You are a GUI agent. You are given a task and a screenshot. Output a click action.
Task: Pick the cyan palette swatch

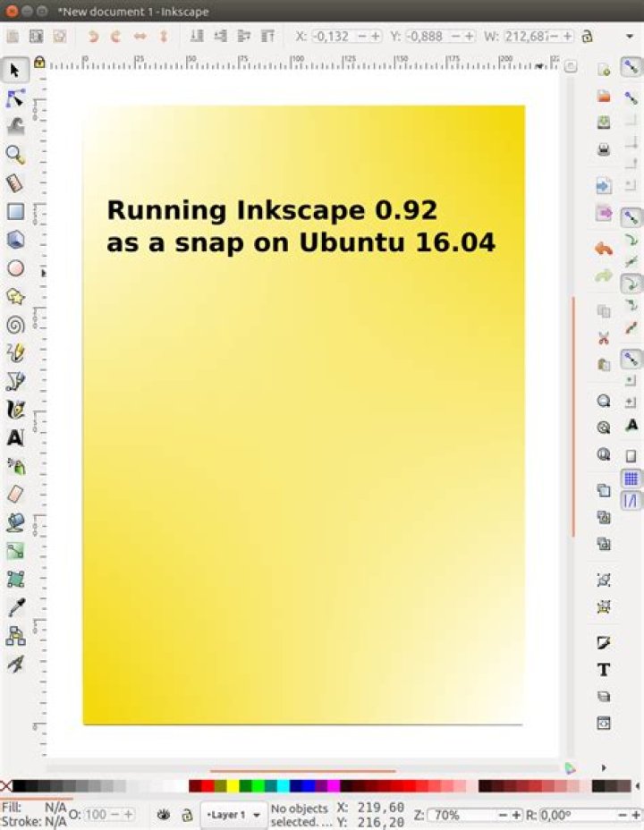click(284, 786)
